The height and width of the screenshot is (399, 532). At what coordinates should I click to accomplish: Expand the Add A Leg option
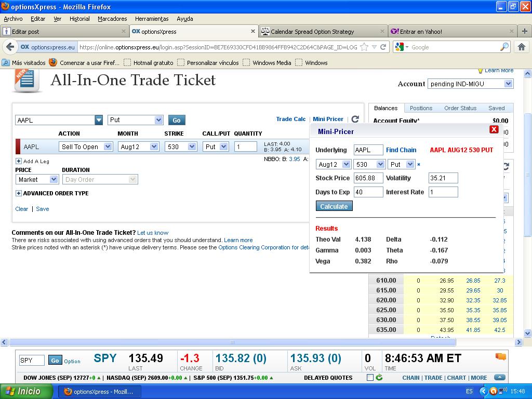pyautogui.click(x=19, y=161)
